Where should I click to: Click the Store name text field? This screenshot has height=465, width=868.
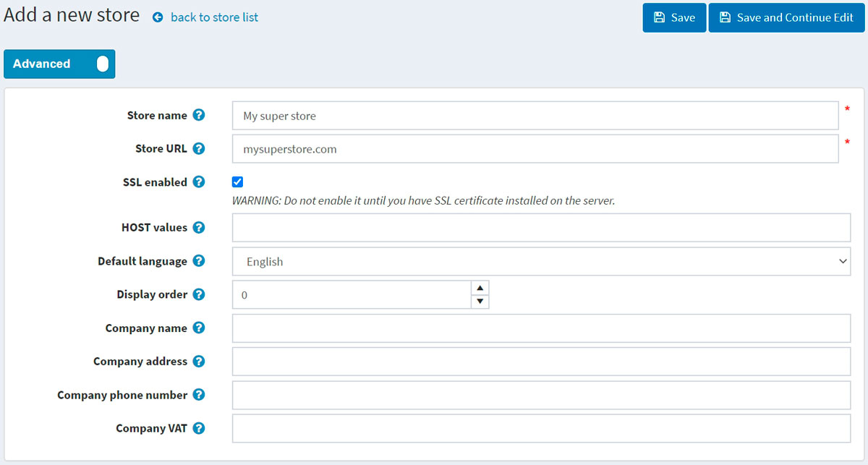point(535,116)
